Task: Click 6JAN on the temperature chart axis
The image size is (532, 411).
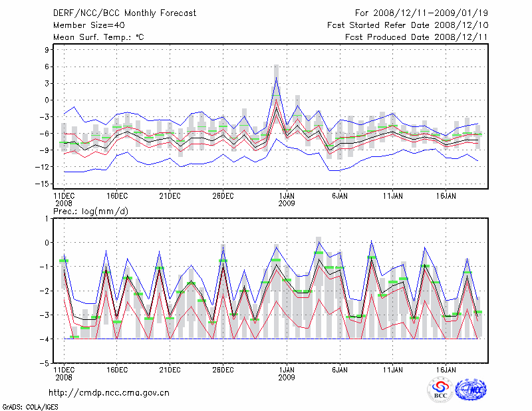Action: [340, 196]
